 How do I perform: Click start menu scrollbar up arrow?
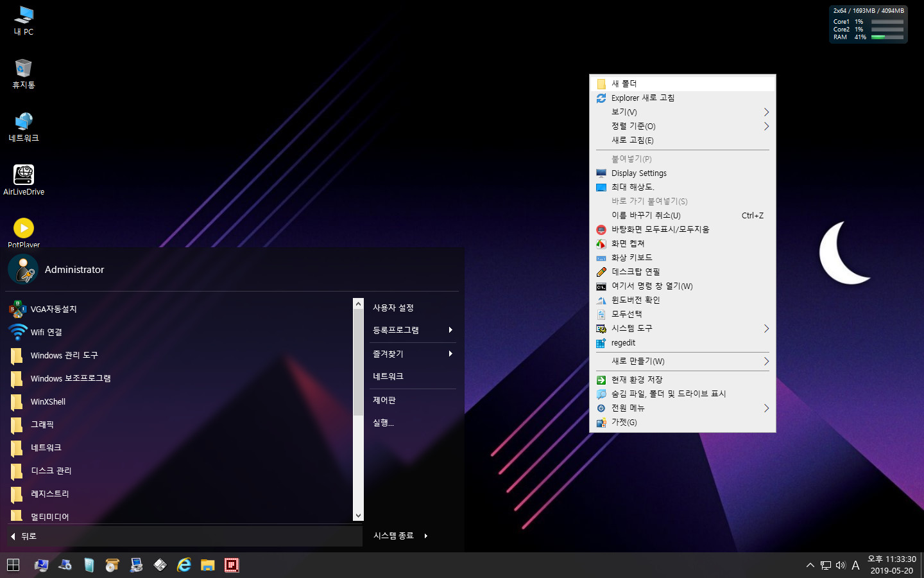(358, 303)
